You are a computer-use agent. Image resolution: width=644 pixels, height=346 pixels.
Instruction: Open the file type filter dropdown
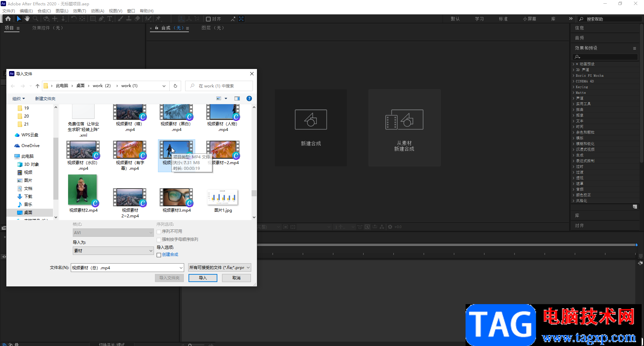219,268
